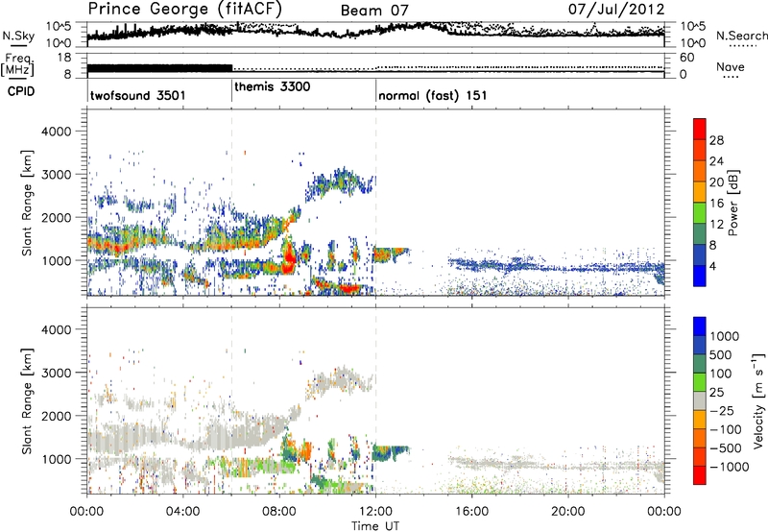Click the '08:00' time axis label

pos(279,512)
